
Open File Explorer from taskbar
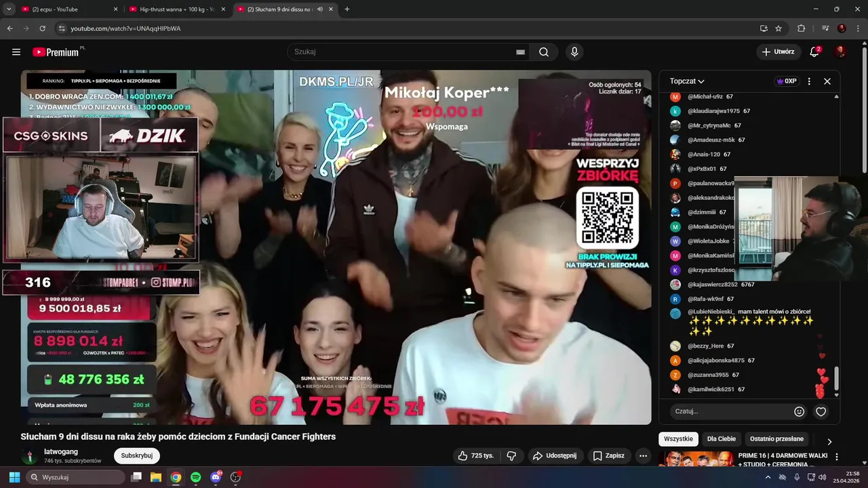(x=156, y=477)
